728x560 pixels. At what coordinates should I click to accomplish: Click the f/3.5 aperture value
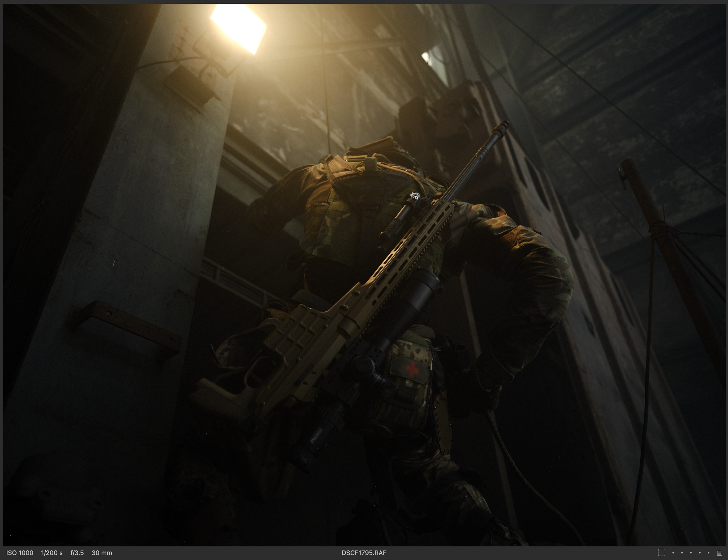[x=77, y=553]
